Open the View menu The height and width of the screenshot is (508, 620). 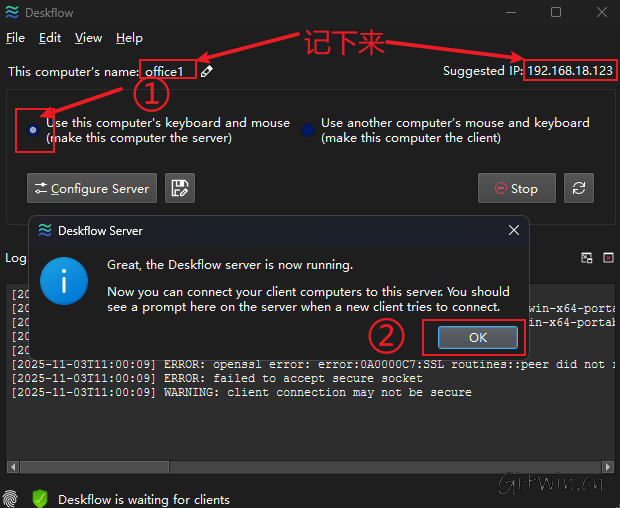pyautogui.click(x=88, y=38)
